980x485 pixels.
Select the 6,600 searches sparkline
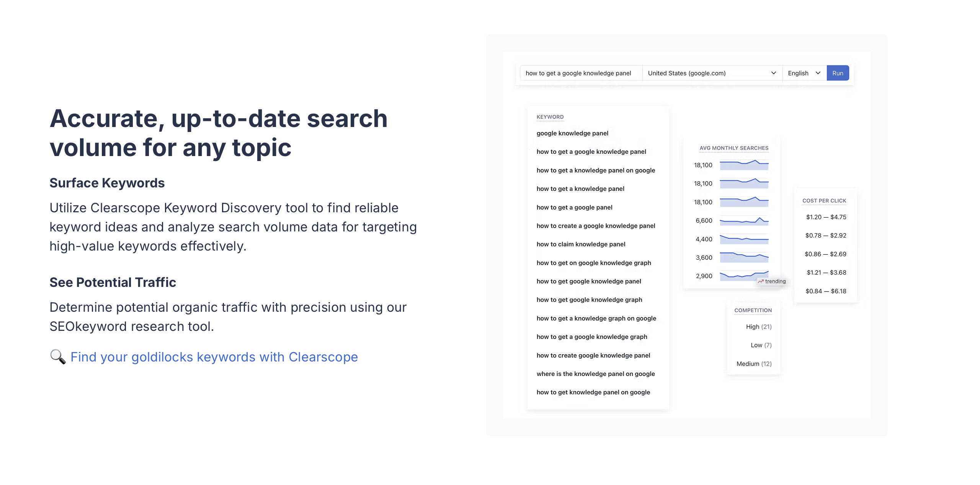coord(744,221)
